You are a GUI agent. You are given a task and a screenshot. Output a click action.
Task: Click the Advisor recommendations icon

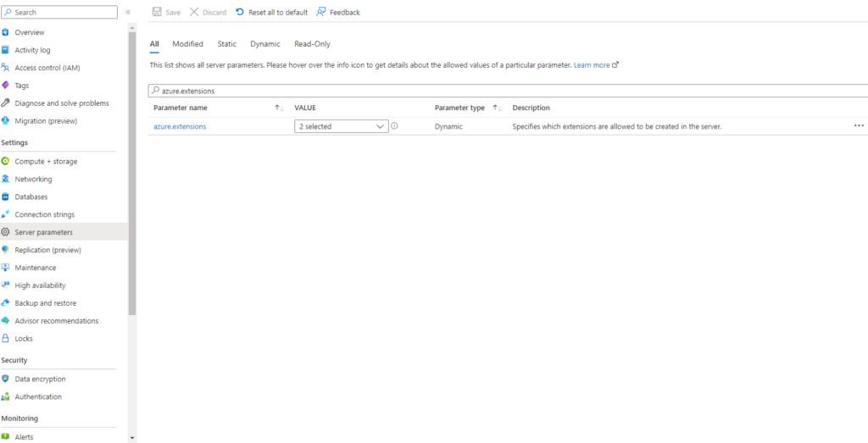[6, 321]
